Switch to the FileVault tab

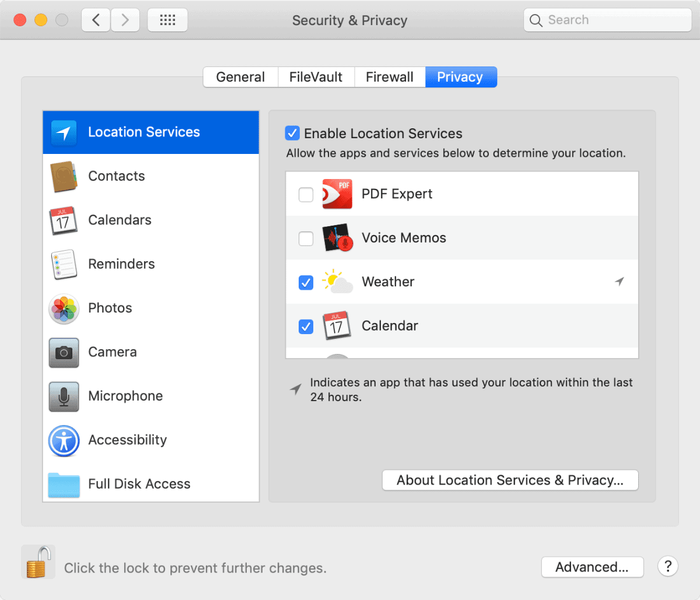point(316,77)
